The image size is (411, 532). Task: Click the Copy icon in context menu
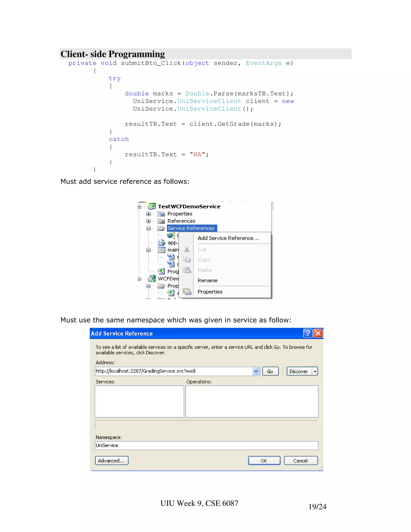pos(187,260)
